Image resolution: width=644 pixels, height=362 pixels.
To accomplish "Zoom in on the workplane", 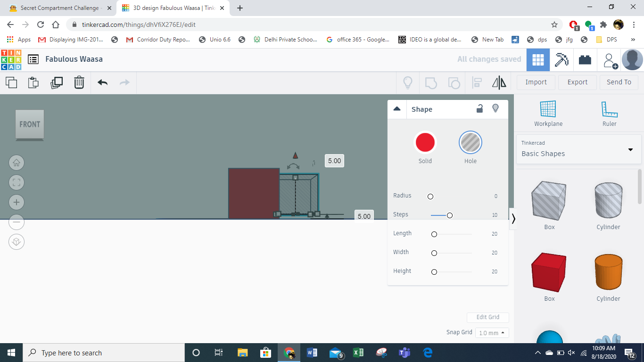I will click(x=17, y=202).
